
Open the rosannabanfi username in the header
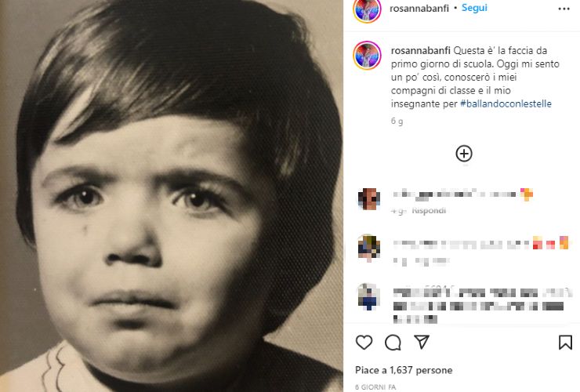(419, 8)
